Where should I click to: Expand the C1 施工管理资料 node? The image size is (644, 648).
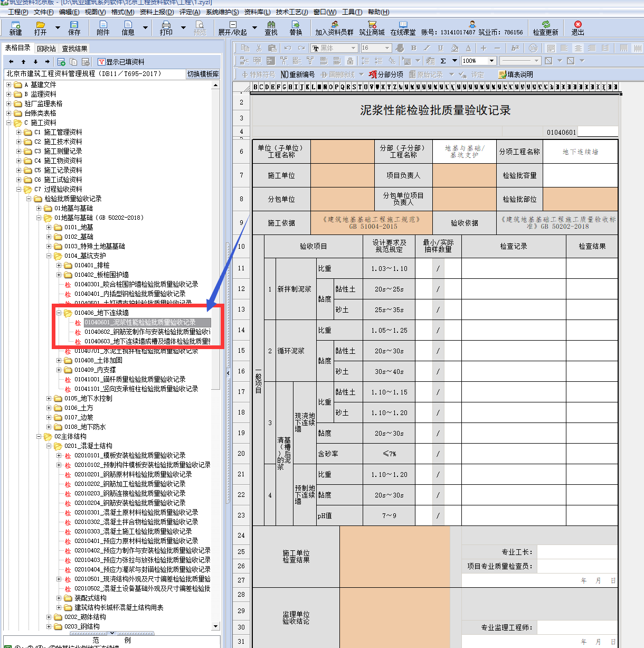click(x=19, y=132)
